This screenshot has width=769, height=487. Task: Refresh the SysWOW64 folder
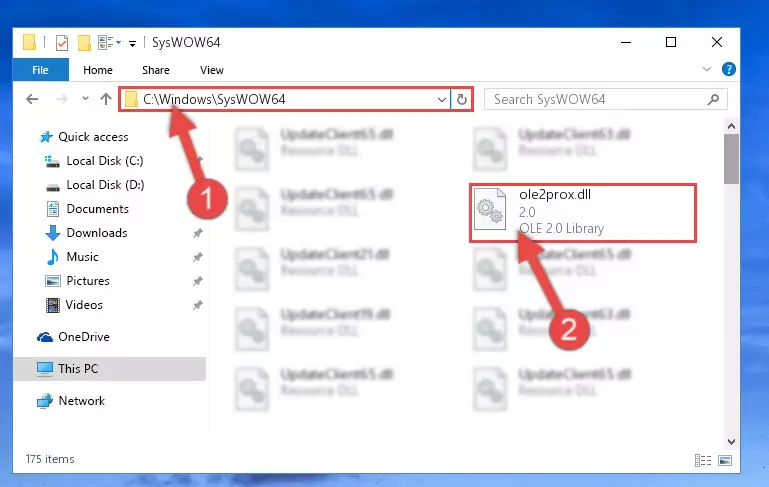coord(461,100)
